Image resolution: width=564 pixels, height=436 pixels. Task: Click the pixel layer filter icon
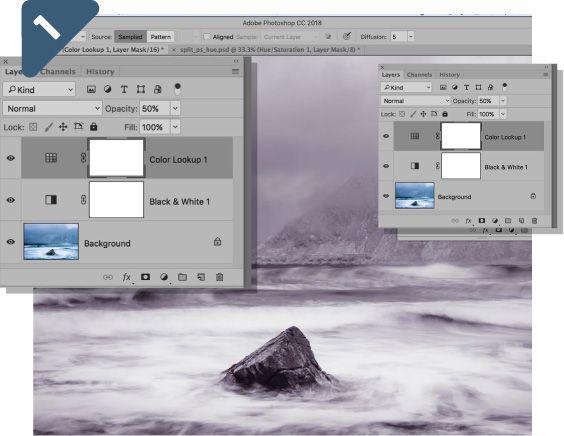click(91, 89)
